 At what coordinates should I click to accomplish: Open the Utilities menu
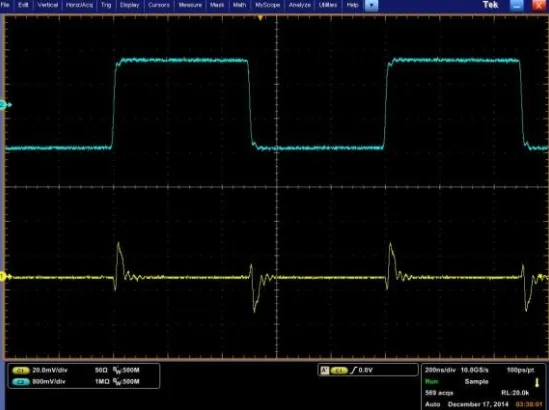click(x=328, y=5)
